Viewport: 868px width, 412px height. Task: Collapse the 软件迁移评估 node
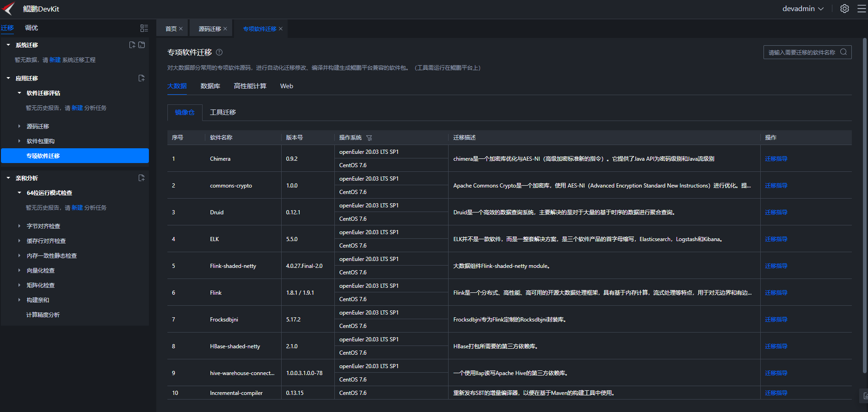point(19,93)
